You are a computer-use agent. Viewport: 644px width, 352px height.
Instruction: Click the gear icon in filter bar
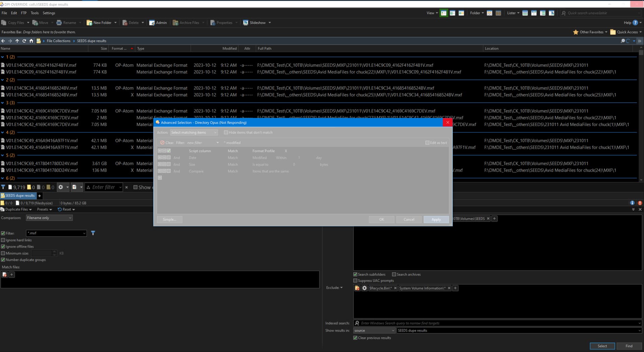[x=61, y=187]
